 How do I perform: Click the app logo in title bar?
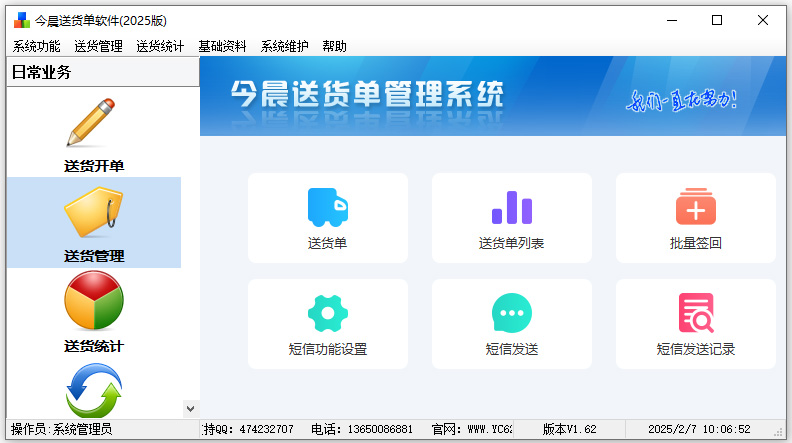pyautogui.click(x=22, y=20)
